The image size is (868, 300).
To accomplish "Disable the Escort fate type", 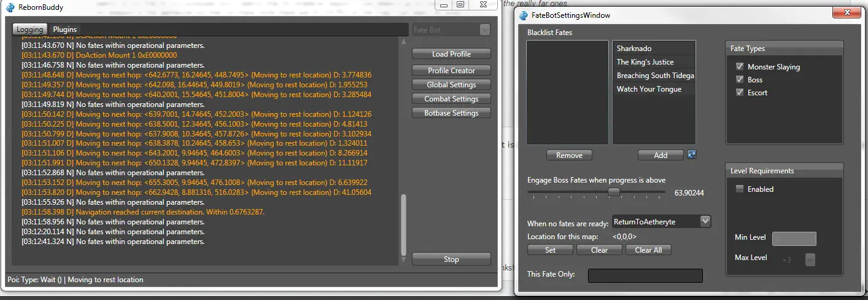I will pyautogui.click(x=739, y=92).
